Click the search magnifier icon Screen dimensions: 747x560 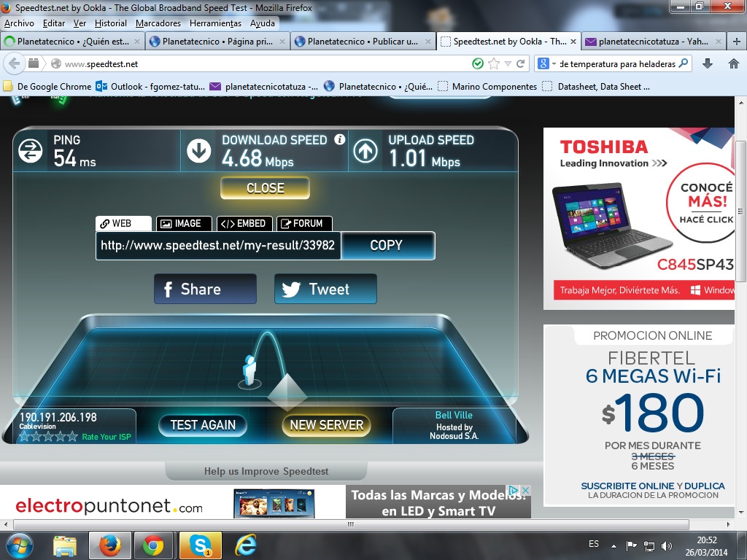[683, 63]
